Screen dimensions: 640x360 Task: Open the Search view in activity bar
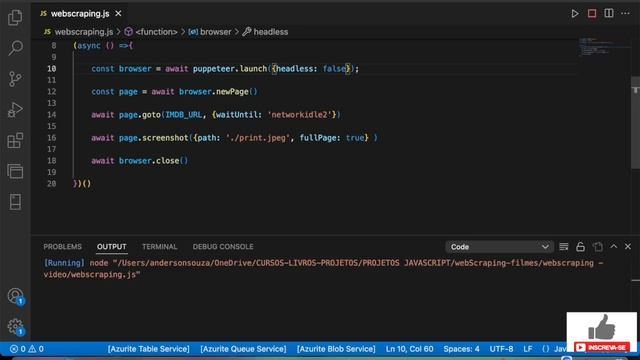click(x=15, y=48)
